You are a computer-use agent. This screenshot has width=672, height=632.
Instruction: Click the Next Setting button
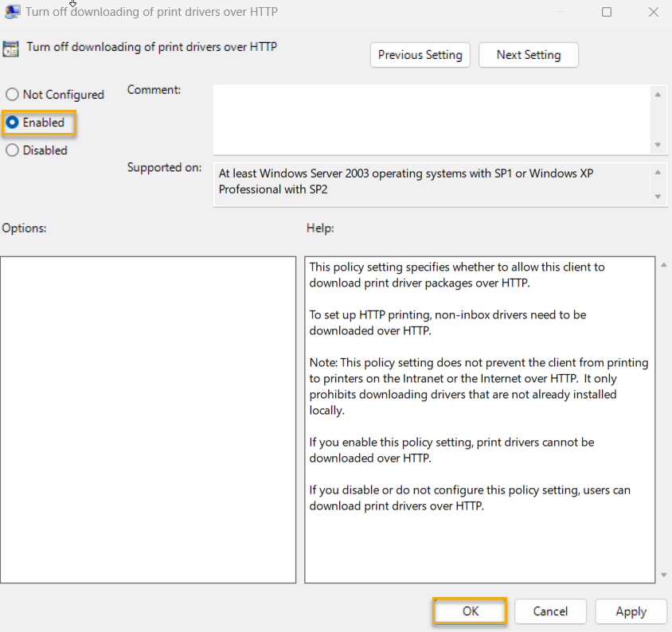pyautogui.click(x=528, y=55)
